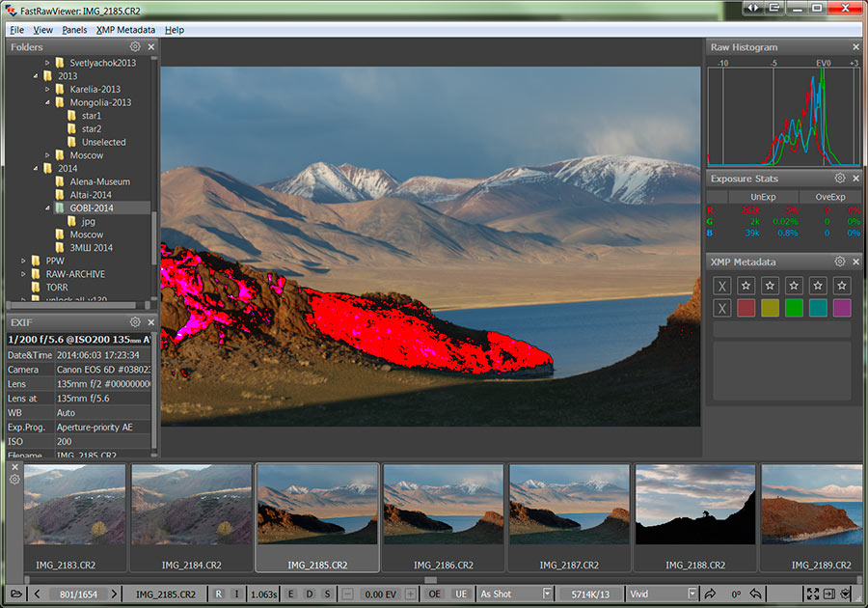The height and width of the screenshot is (608, 868).
Task: Click the open folder icon in bottom toolbar
Action: 16,594
